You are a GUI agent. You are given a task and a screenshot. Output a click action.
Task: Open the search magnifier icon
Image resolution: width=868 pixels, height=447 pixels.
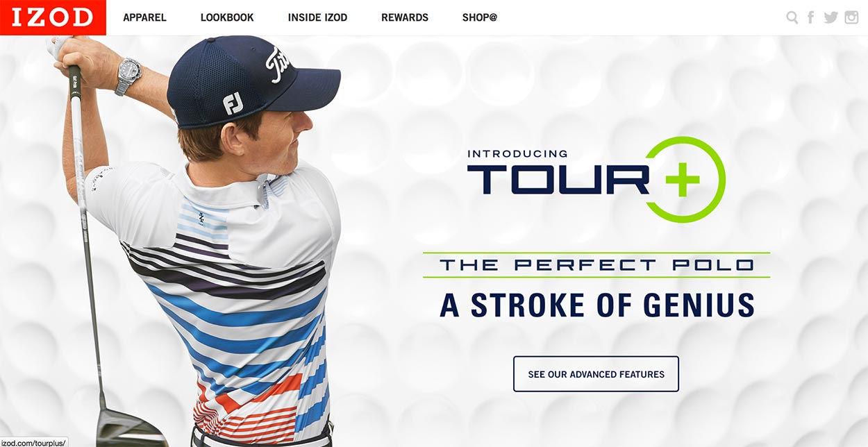[x=792, y=18]
